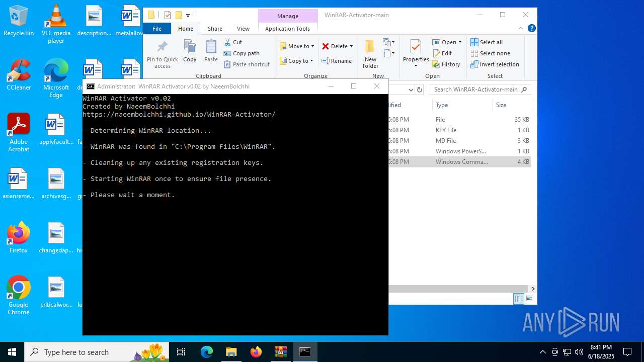
Task: Click WinRAR icon in the taskbar
Action: 280,352
